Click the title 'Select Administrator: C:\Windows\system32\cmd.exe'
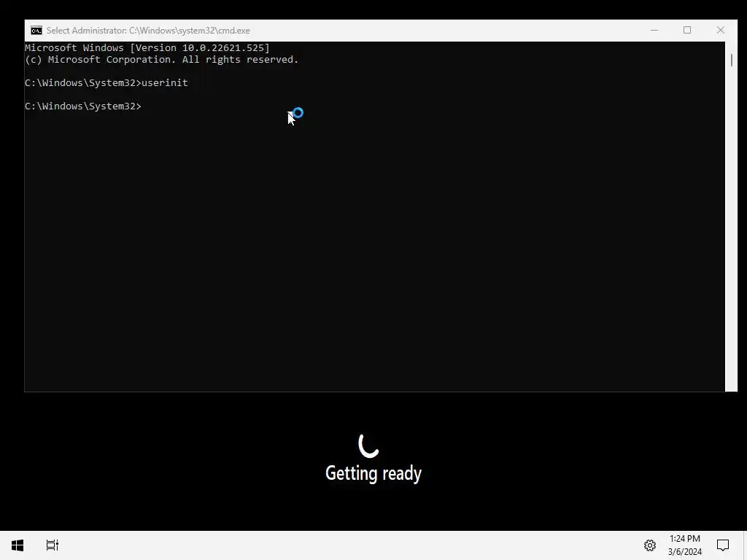747x560 pixels. (148, 31)
